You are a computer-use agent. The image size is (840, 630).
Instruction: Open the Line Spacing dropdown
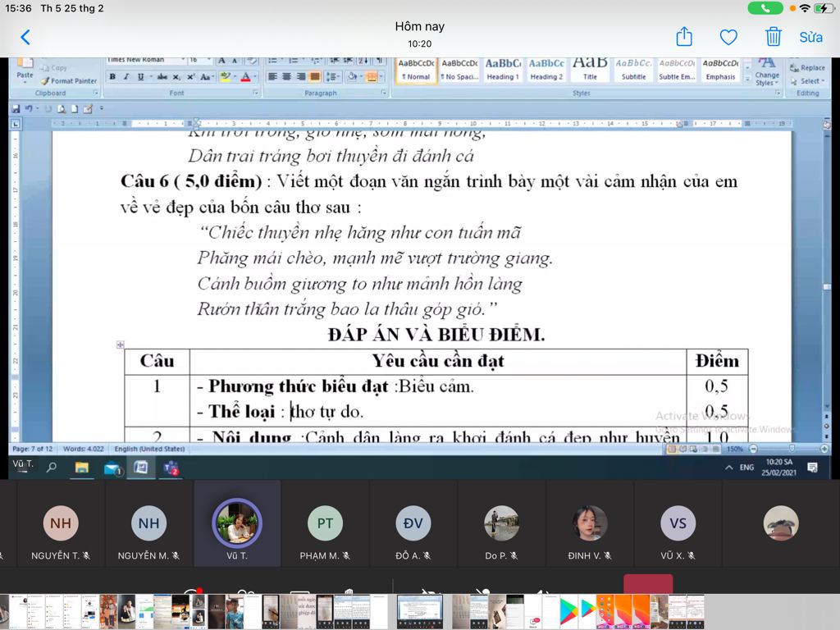click(x=333, y=76)
